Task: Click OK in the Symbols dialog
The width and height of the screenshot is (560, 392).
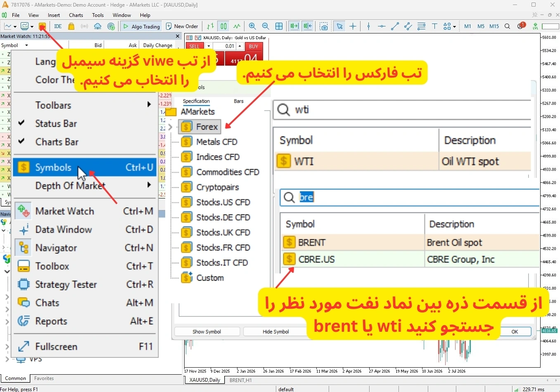Action: (x=515, y=332)
